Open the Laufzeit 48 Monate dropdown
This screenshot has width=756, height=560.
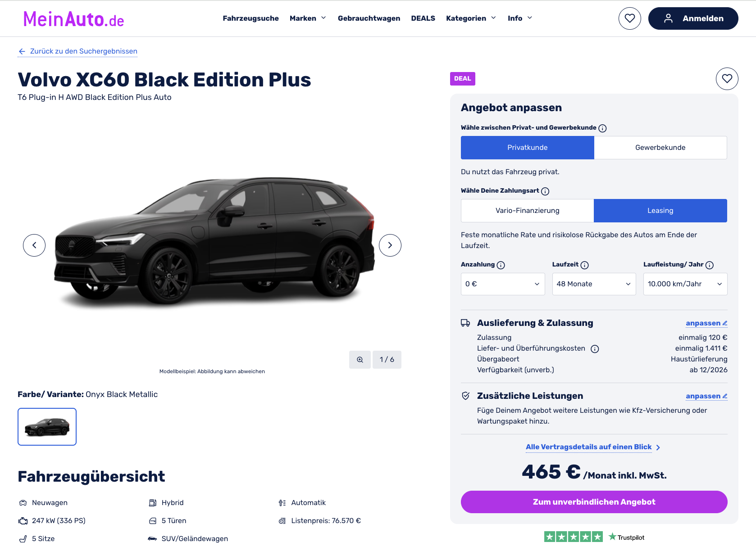pyautogui.click(x=594, y=284)
